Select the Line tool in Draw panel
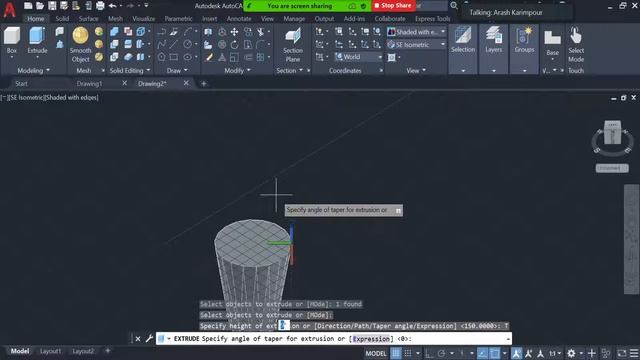640x360 pixels. [x=174, y=44]
